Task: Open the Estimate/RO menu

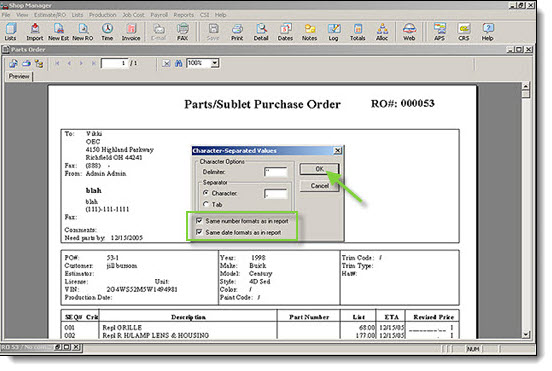Action: click(x=50, y=15)
